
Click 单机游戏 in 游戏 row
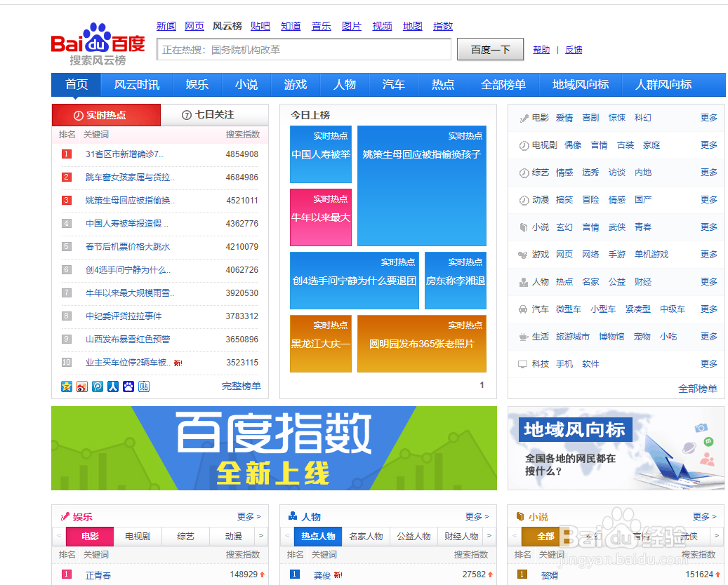[651, 254]
